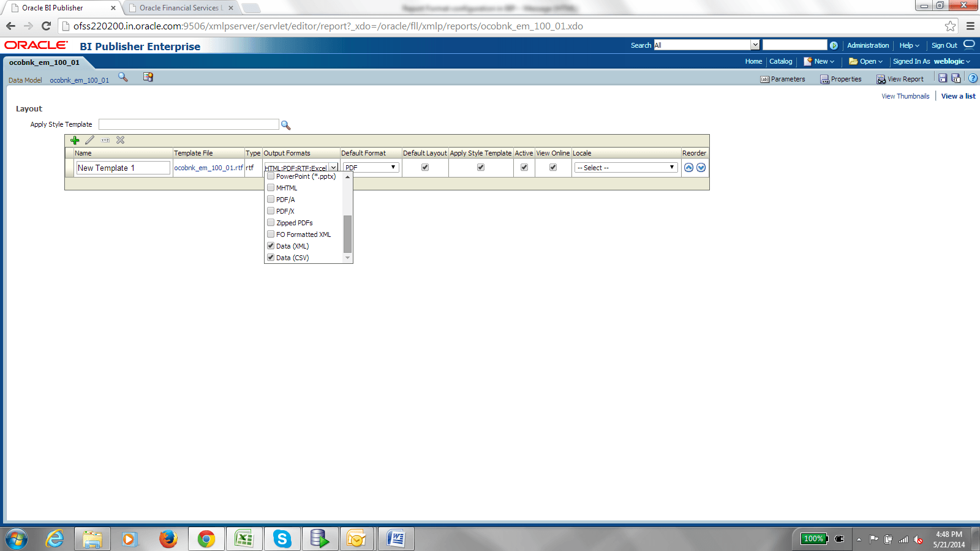This screenshot has width=980, height=551.
Task: Click the delete layout X icon
Action: [121, 140]
